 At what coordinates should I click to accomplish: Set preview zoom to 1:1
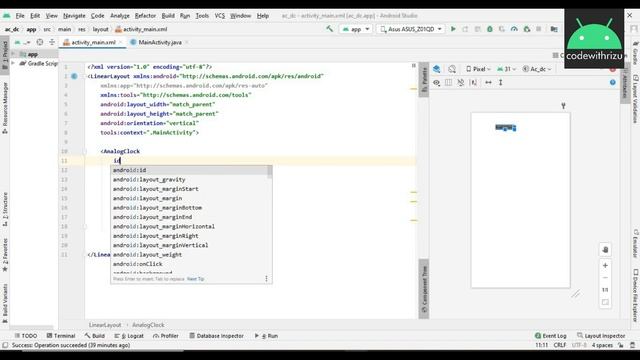pos(605,290)
